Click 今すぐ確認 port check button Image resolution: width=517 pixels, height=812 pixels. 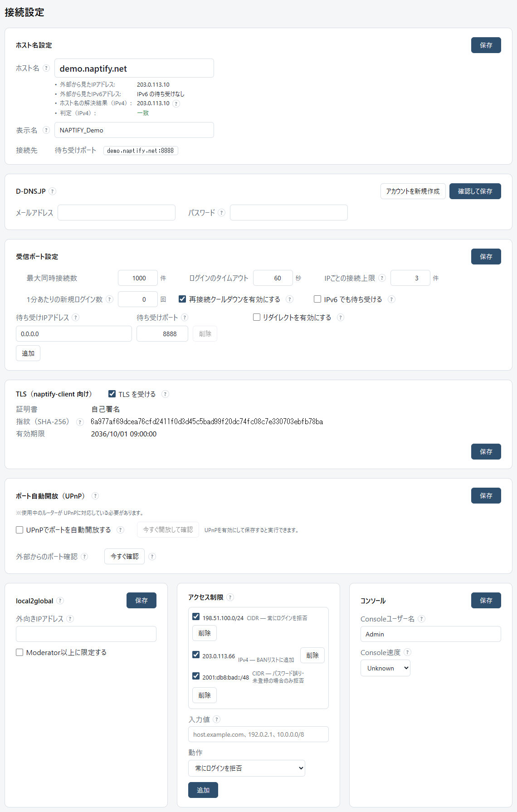pos(125,557)
